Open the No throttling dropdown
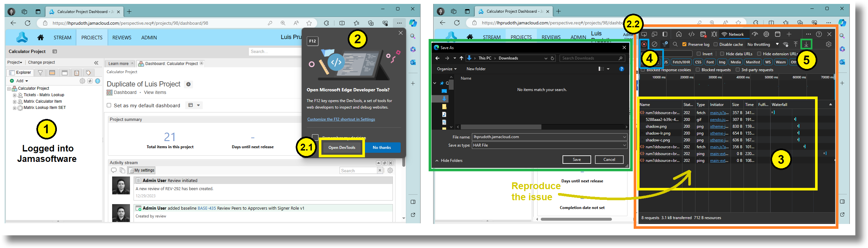 coord(763,44)
